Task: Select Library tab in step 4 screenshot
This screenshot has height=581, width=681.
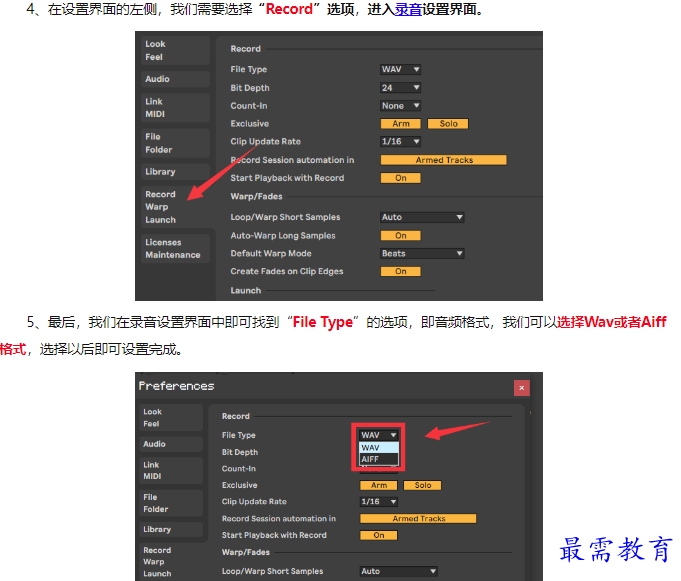Action: 175,172
